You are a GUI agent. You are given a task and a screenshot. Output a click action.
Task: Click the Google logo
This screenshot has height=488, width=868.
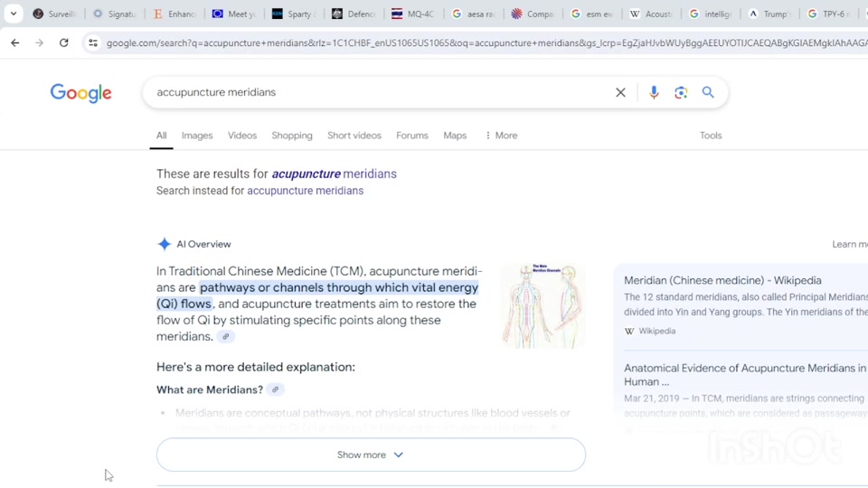click(x=80, y=93)
